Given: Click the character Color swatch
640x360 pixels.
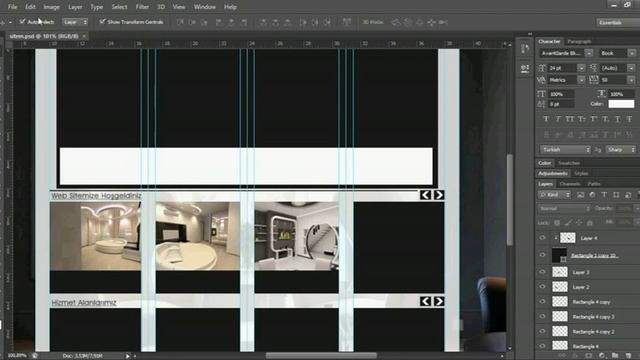Looking at the screenshot, I should (621, 104).
